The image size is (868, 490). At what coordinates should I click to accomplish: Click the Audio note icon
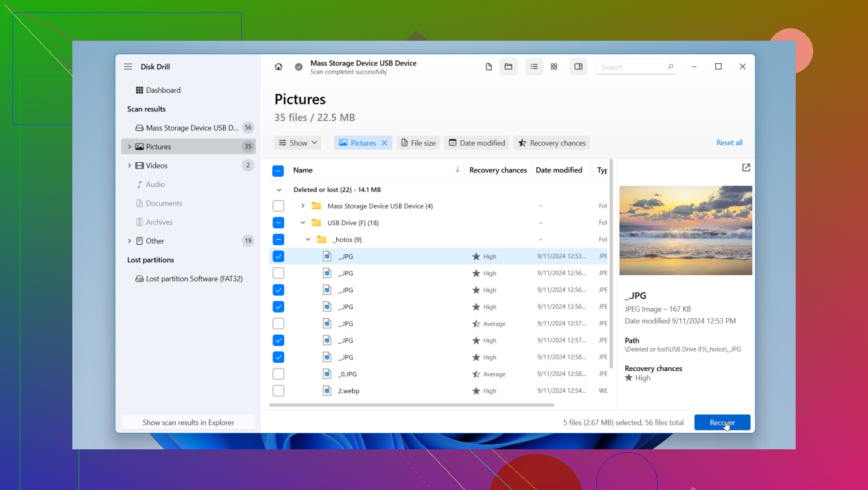[140, 185]
